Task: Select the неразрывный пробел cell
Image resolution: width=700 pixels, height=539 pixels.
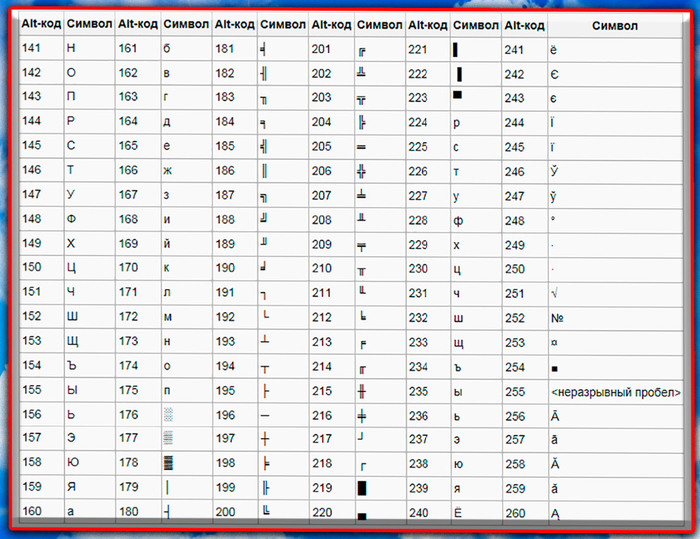Action: point(615,390)
